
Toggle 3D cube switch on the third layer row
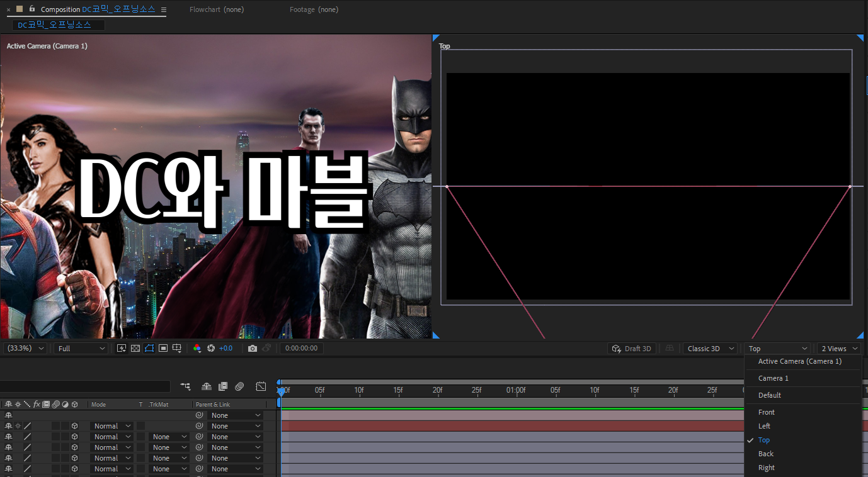coord(74,437)
